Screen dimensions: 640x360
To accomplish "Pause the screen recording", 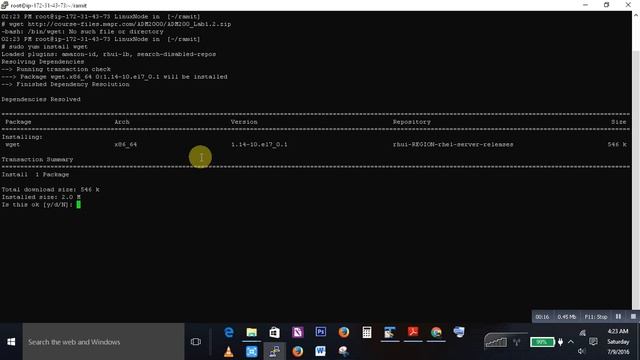I will point(618,316).
